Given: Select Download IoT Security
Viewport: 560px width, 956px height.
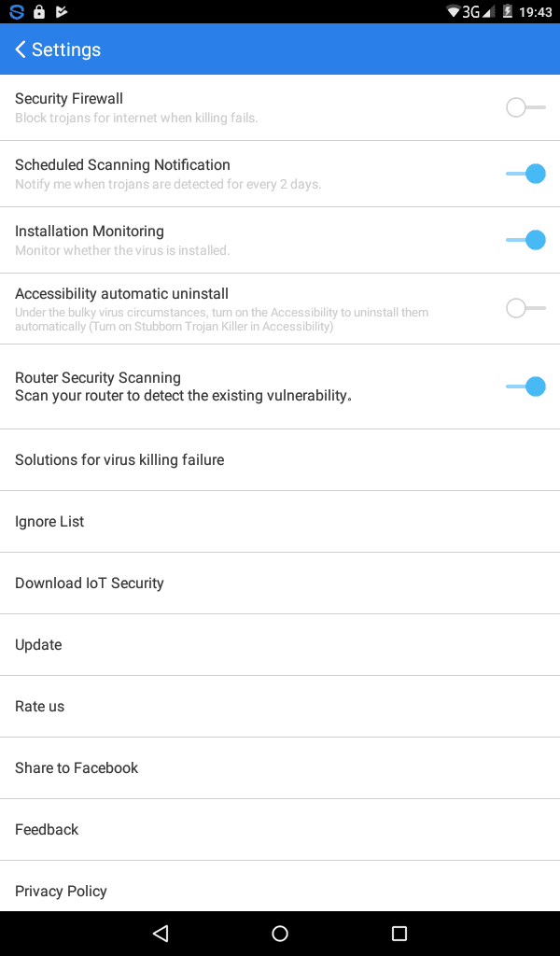Looking at the screenshot, I should [x=280, y=583].
